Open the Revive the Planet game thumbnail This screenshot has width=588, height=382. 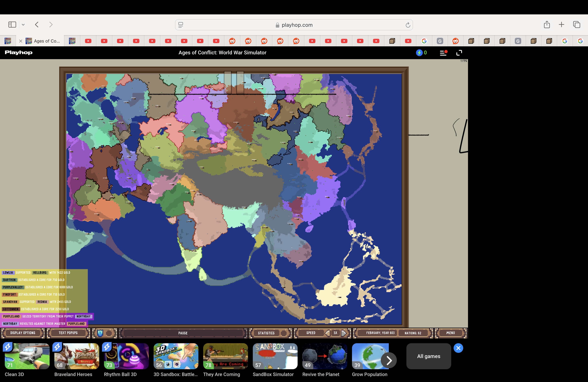[x=325, y=356]
